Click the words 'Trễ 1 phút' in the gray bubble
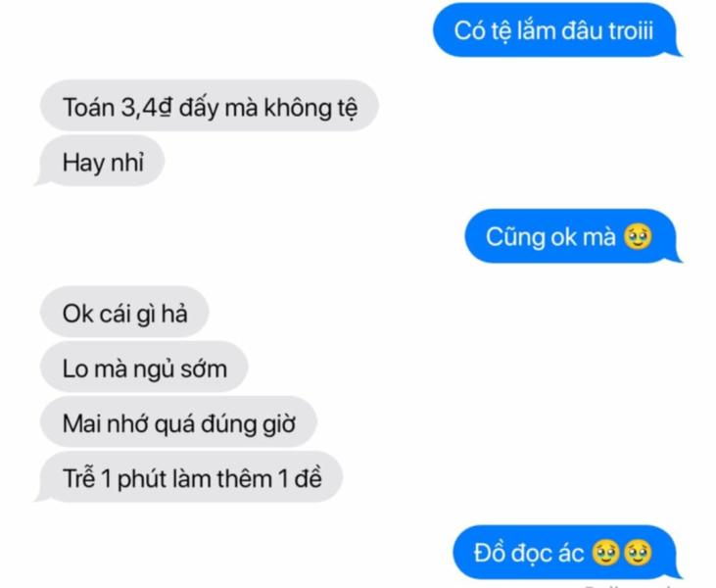Image resolution: width=716 pixels, height=588 pixels. point(121,478)
